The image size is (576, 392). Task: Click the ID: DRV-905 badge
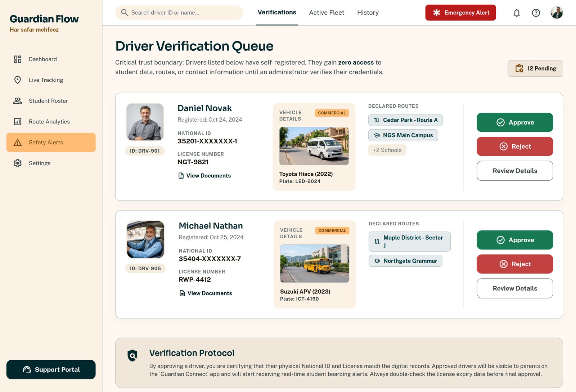145,269
